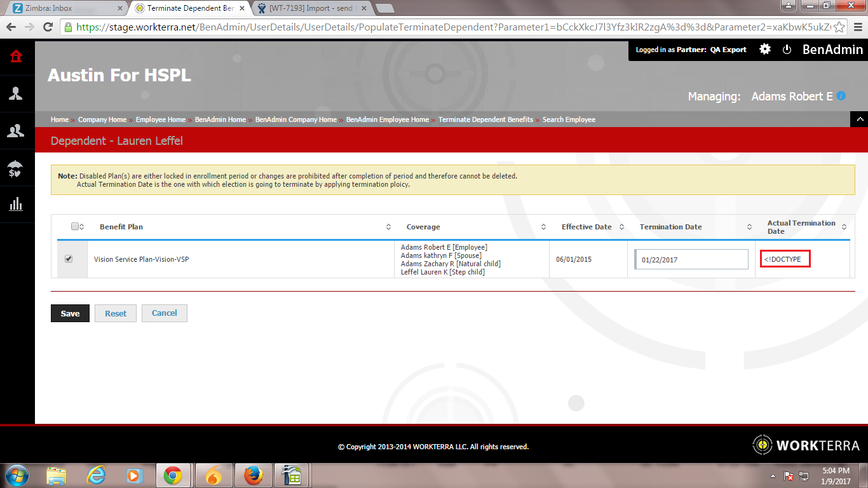
Task: Uncheck the Vision Service Plan row checkbox
Action: click(x=69, y=259)
